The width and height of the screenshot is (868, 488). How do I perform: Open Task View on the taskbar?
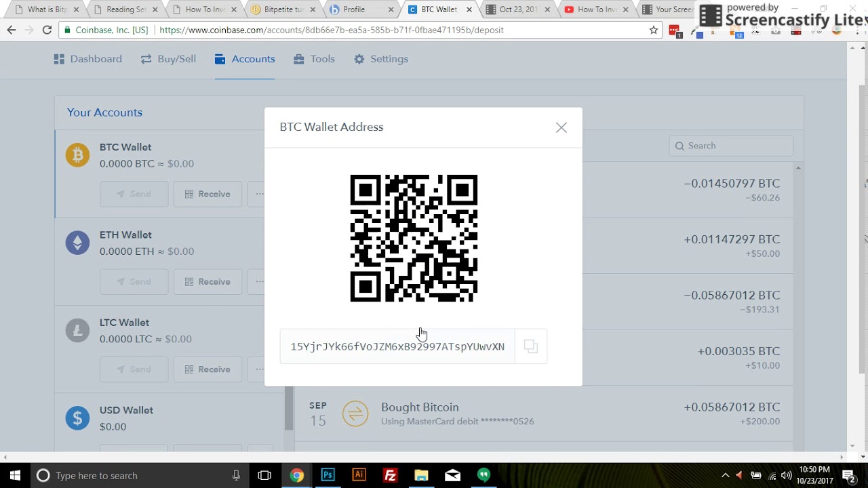[x=264, y=475]
